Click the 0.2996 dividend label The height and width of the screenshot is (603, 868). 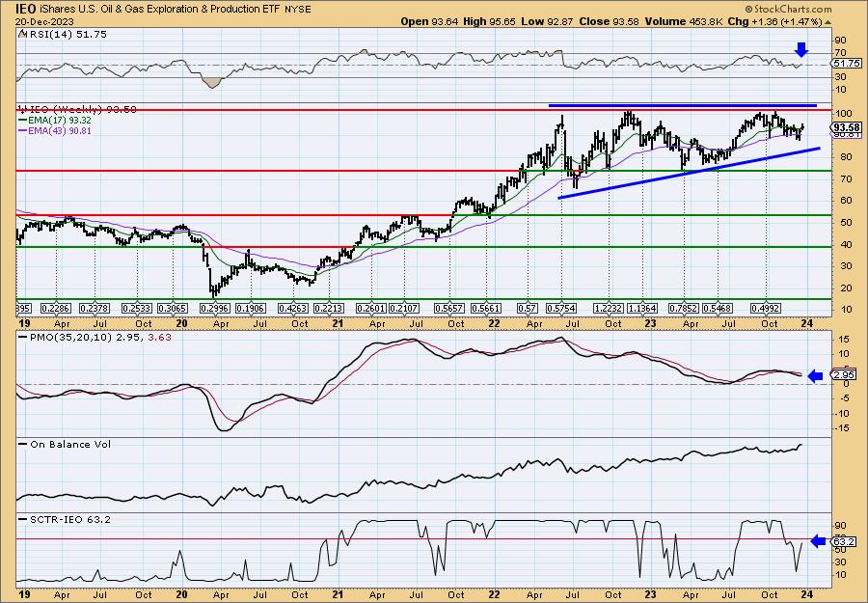(x=214, y=309)
